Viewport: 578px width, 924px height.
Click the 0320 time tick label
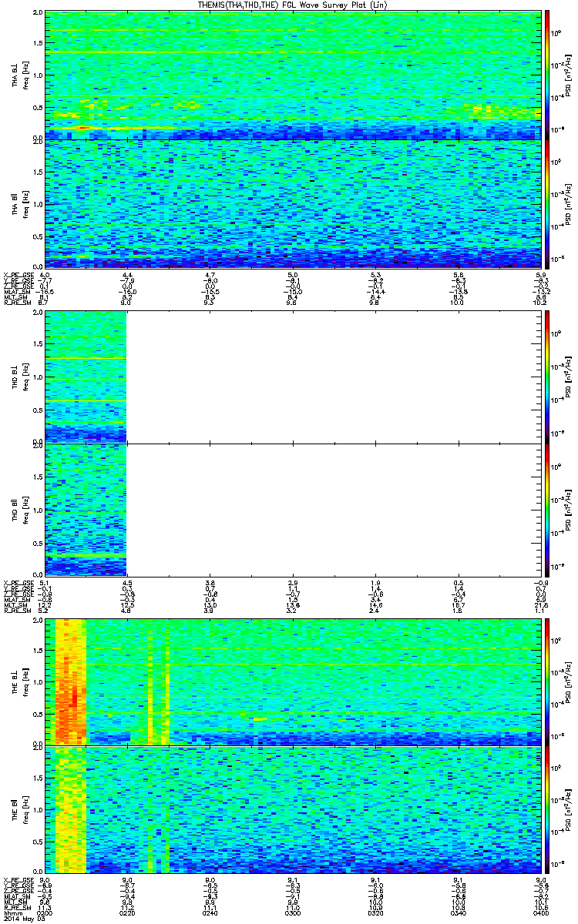[x=376, y=913]
